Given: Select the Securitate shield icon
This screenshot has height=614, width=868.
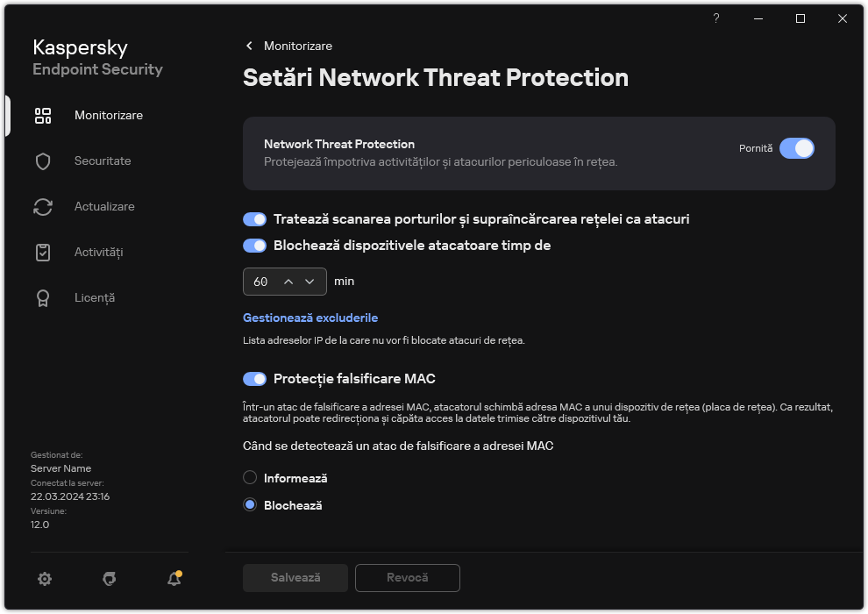Looking at the screenshot, I should point(43,161).
